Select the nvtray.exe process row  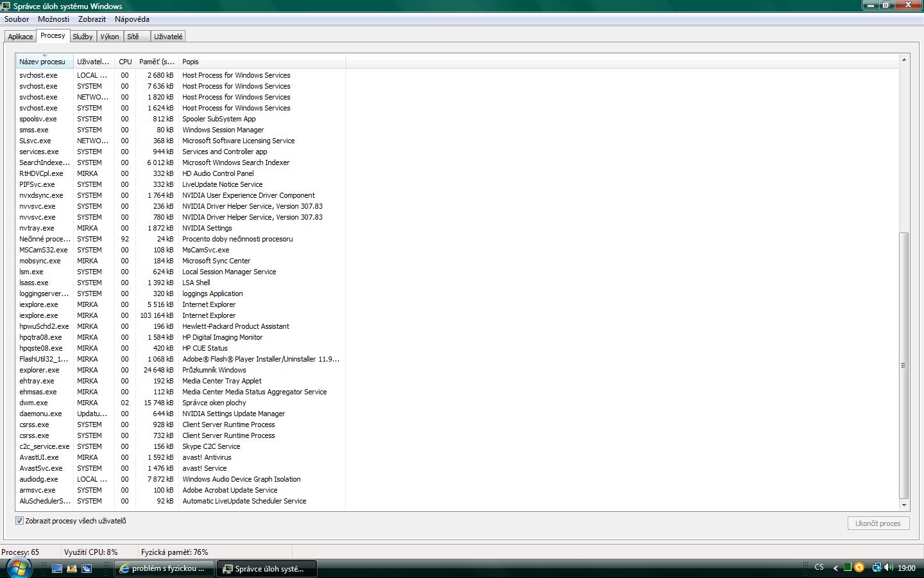(x=180, y=228)
